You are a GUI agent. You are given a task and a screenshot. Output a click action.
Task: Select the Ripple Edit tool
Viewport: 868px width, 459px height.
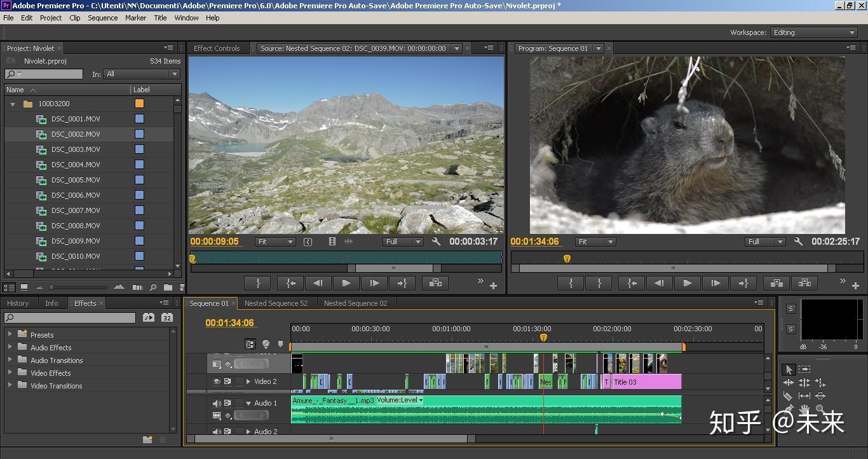[789, 383]
